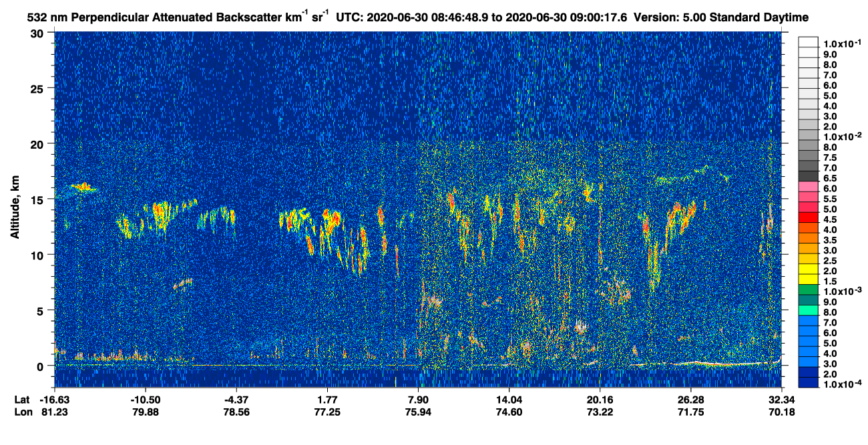Click longitude value 75.94
Screen dimensions: 868x445
coord(418,412)
